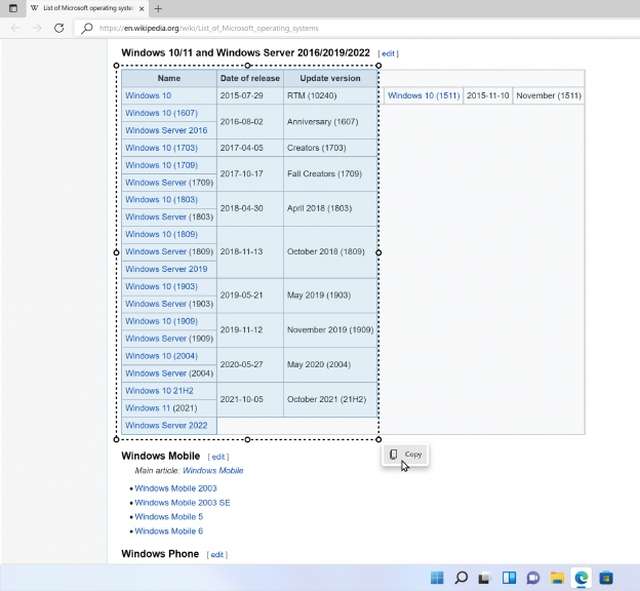Open the Windows Server (1903) link
Viewport: 640px width, 591px height.
[156, 304]
